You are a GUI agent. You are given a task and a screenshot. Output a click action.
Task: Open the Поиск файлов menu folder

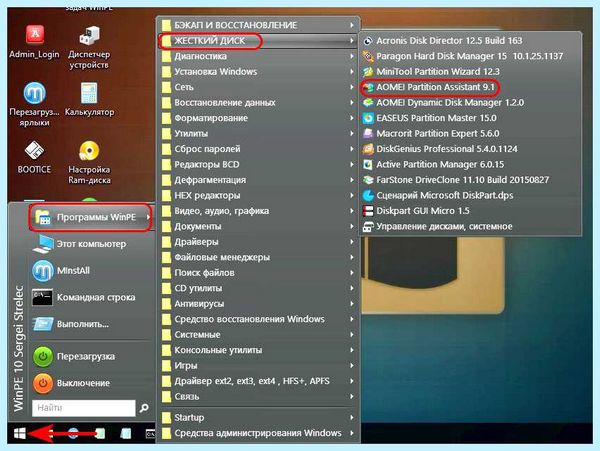click(258, 273)
